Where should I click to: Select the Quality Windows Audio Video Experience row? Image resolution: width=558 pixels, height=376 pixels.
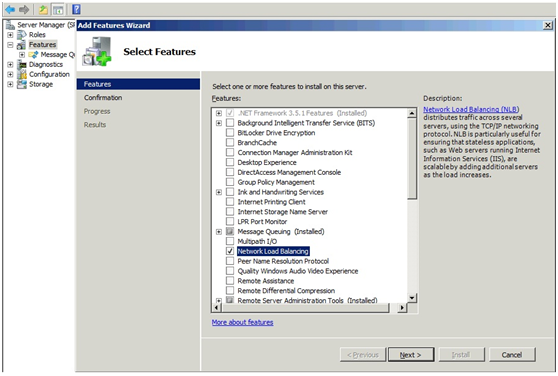point(298,271)
